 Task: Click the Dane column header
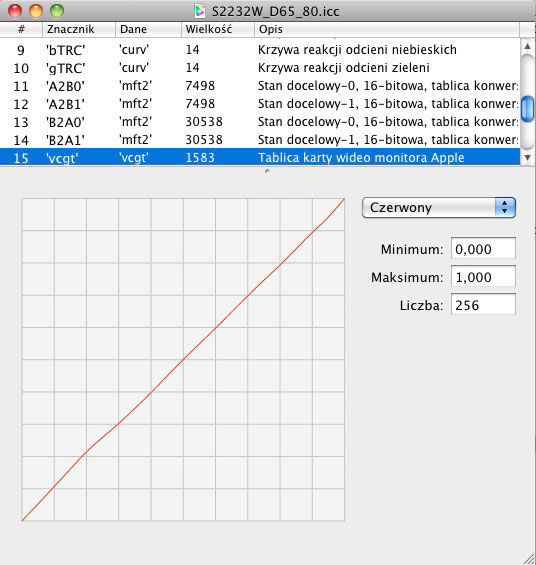pos(148,29)
